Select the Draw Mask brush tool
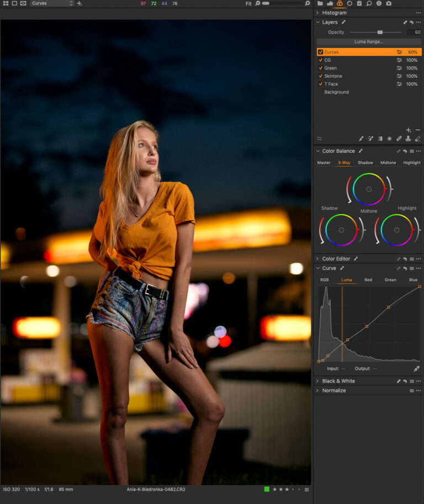 (x=361, y=139)
